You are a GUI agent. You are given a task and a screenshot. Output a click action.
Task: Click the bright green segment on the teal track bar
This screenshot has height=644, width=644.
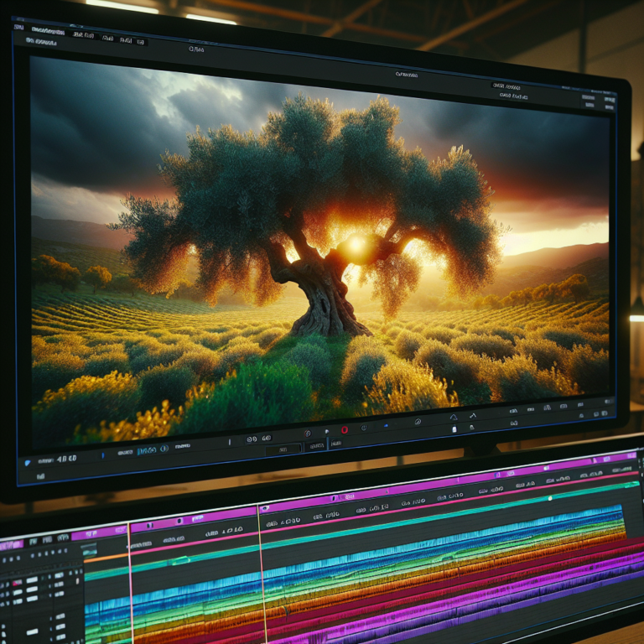[x=180, y=561]
